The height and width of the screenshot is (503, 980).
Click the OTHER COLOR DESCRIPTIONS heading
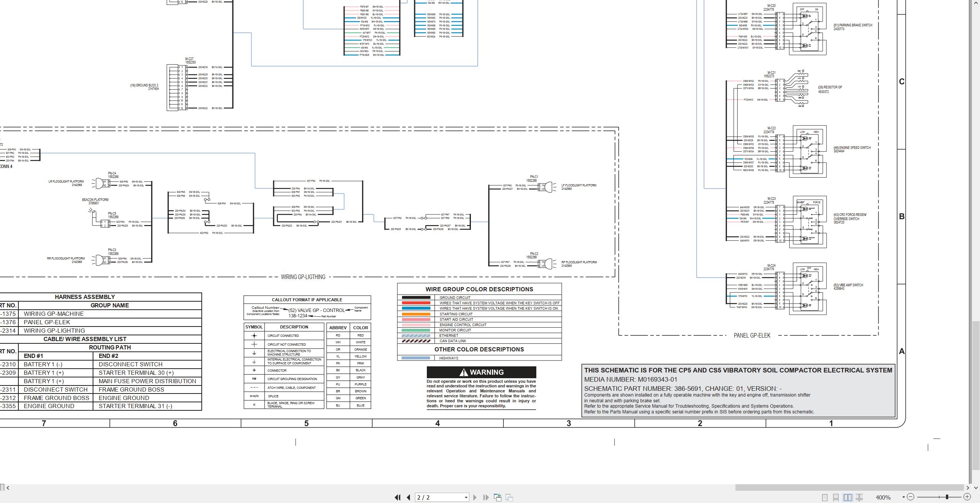(x=479, y=349)
